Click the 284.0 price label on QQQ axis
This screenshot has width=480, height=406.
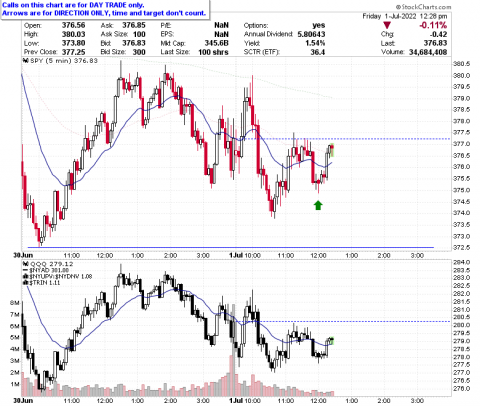click(462, 262)
